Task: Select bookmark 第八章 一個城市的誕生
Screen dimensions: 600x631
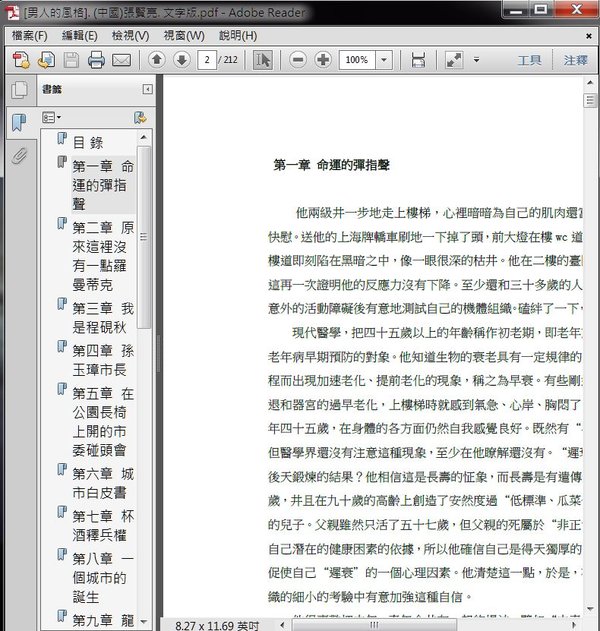Action: pos(103,577)
